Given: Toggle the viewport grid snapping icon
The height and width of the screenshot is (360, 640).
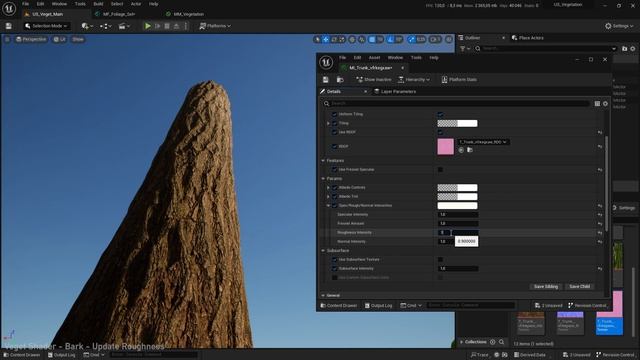Looking at the screenshot, I should point(372,39).
